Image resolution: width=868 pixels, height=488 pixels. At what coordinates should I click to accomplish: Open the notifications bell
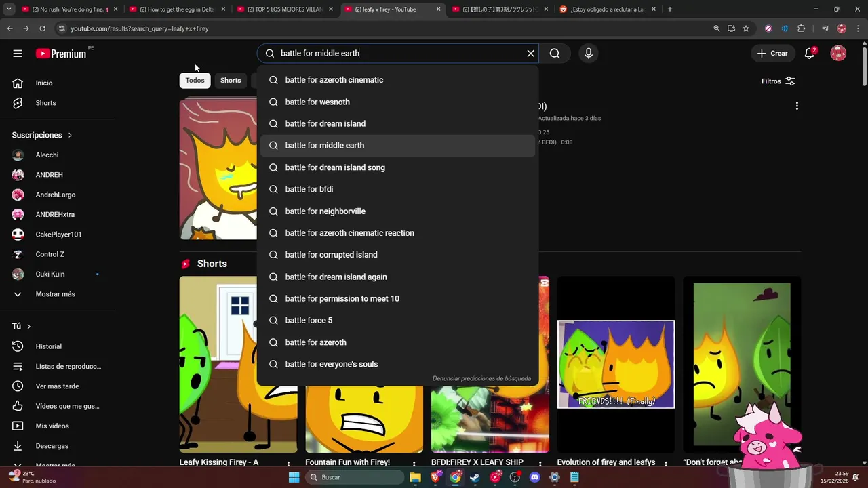[809, 54]
